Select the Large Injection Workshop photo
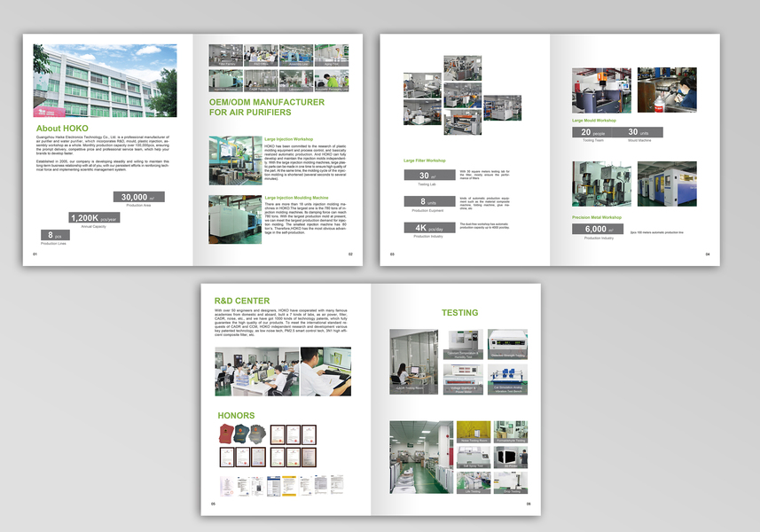760x532 pixels. (x=236, y=160)
